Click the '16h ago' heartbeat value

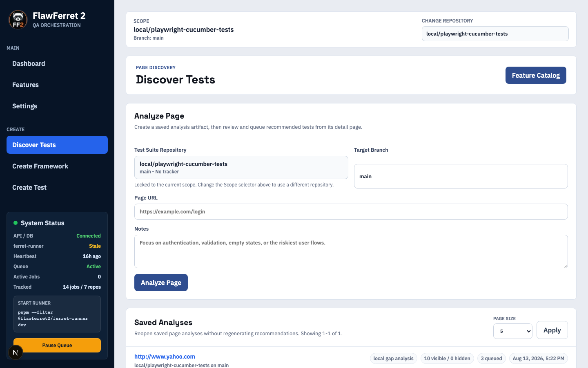pos(91,256)
